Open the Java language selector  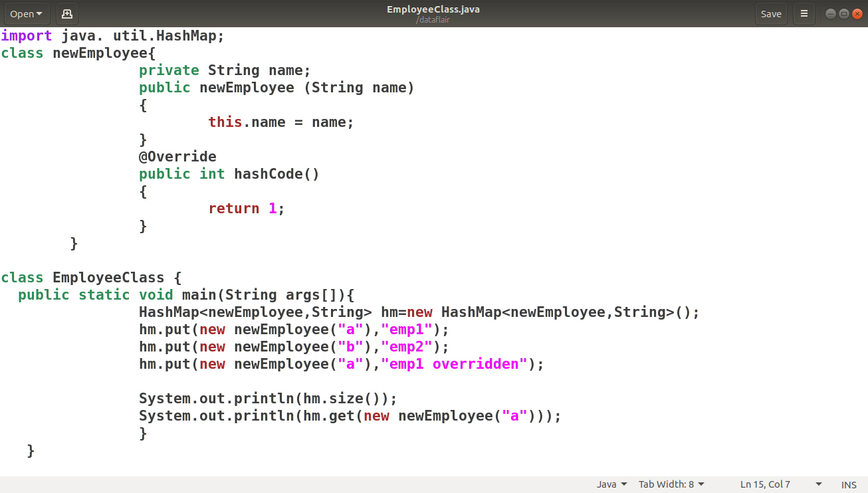pyautogui.click(x=611, y=484)
